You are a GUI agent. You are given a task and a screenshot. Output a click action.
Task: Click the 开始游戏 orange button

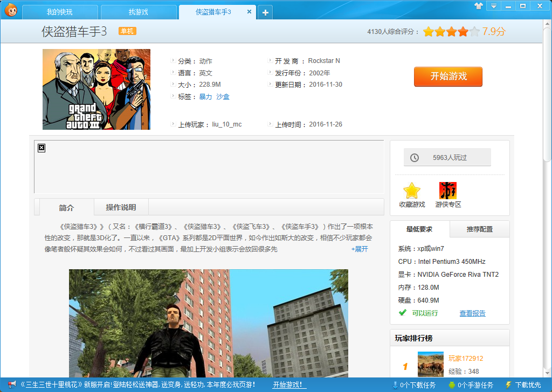[447, 76]
